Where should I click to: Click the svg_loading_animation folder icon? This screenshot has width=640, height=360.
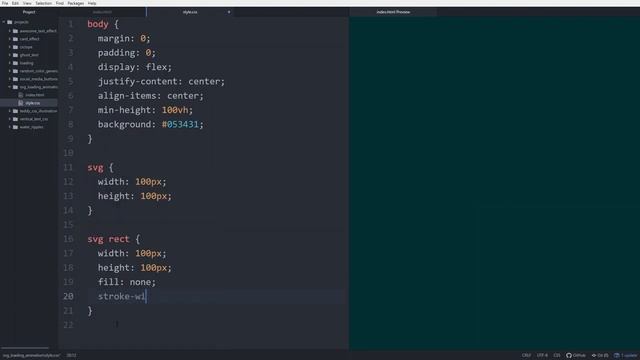tap(16, 87)
